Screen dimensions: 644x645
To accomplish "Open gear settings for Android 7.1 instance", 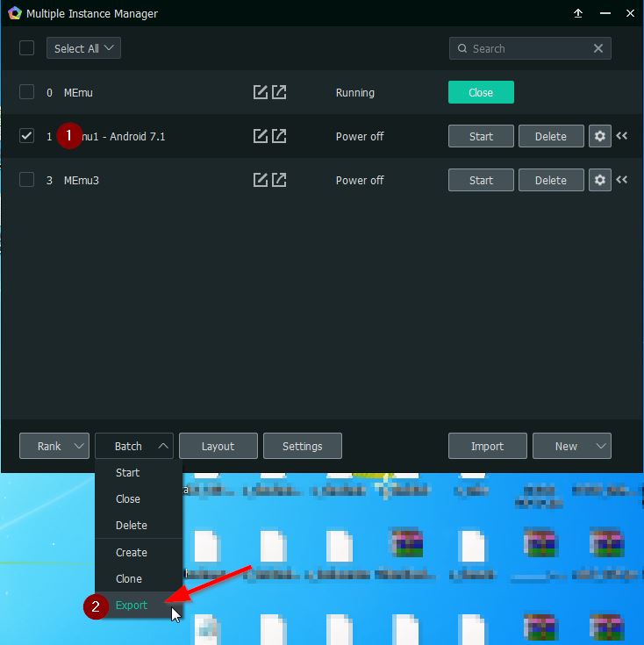I will 599,136.
